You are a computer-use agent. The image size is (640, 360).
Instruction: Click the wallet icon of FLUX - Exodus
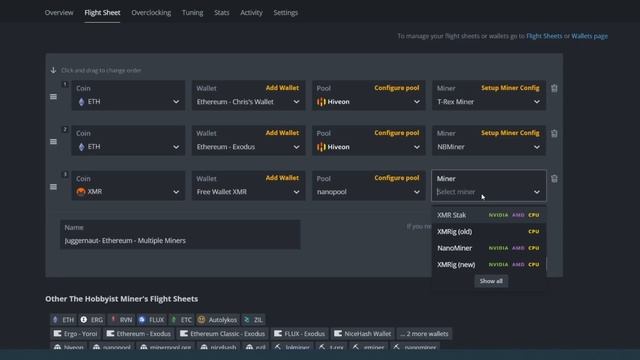(278, 333)
